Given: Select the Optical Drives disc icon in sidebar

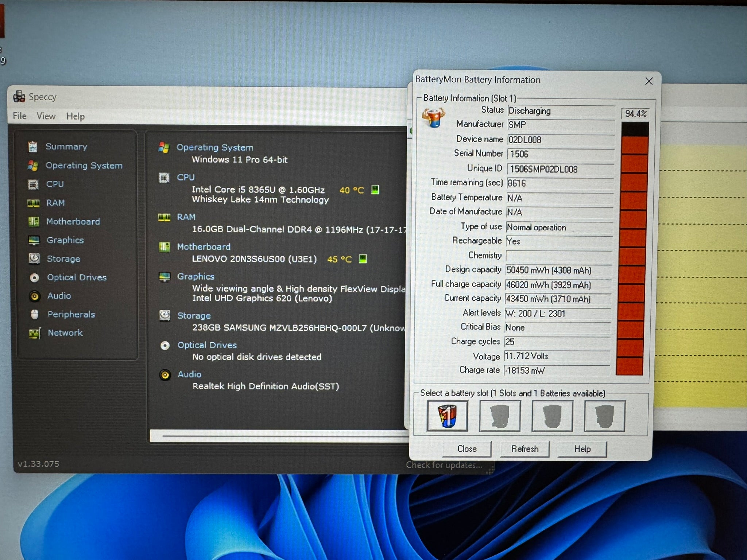Looking at the screenshot, I should (34, 278).
